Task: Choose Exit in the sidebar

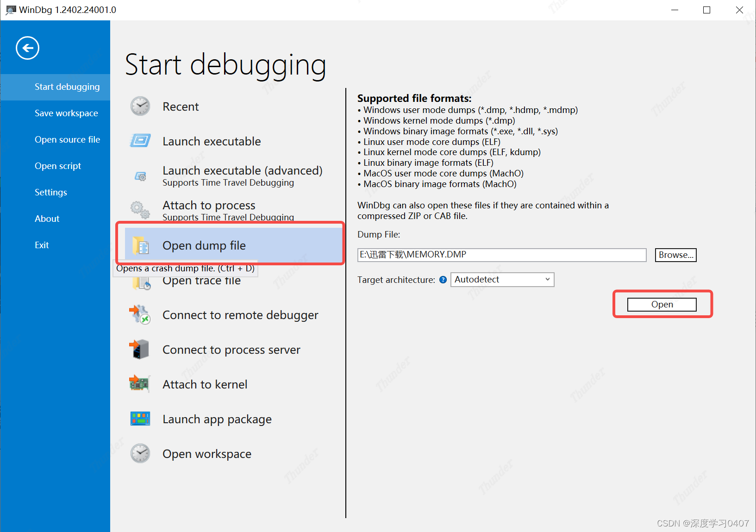Action: (x=42, y=245)
